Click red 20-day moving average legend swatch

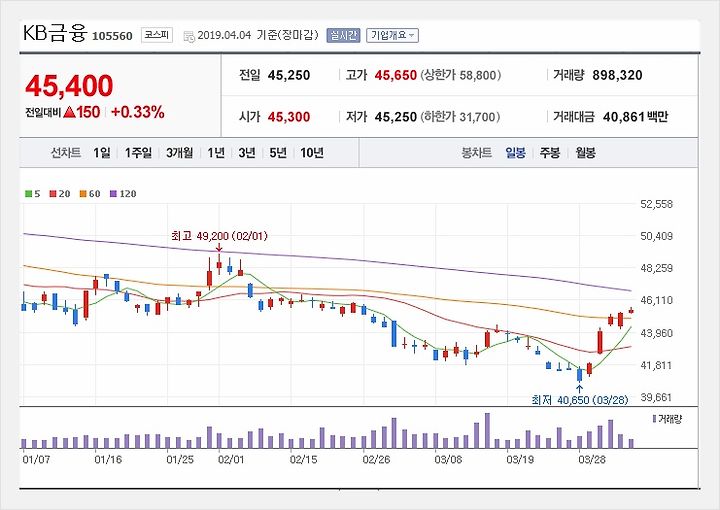[53, 194]
